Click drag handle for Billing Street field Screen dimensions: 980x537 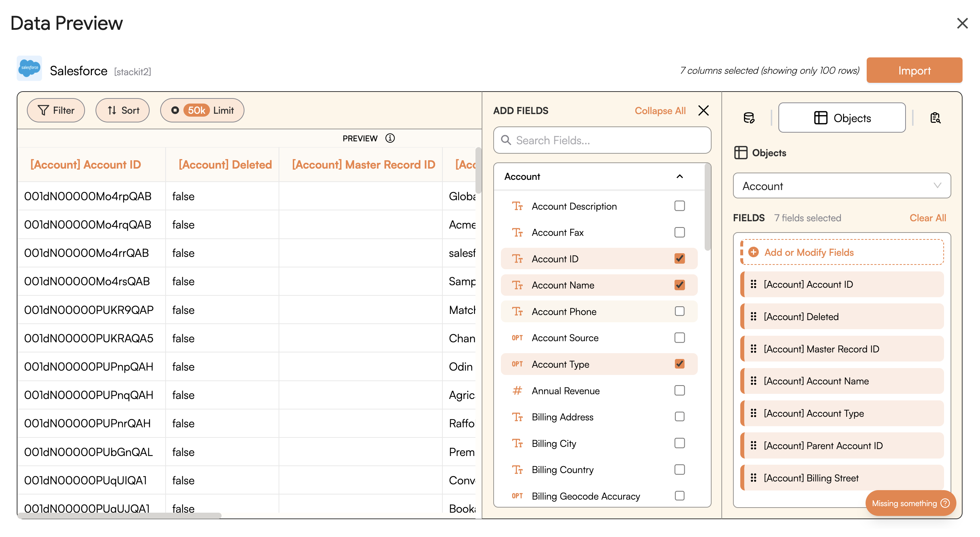(753, 478)
